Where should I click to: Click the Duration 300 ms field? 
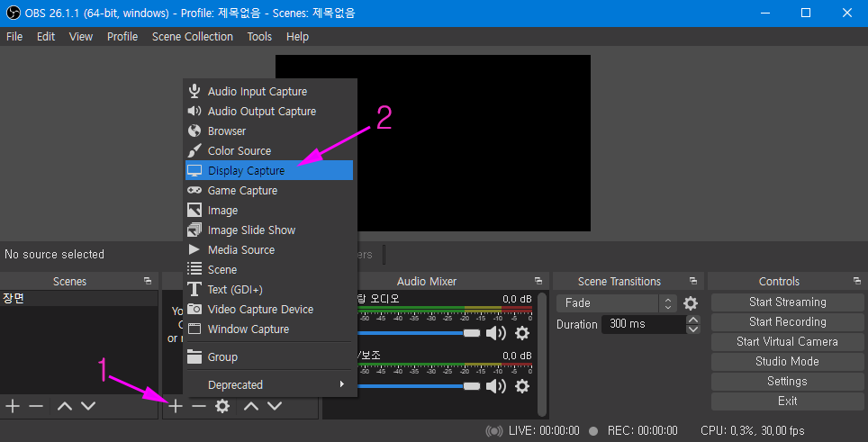[x=643, y=324]
